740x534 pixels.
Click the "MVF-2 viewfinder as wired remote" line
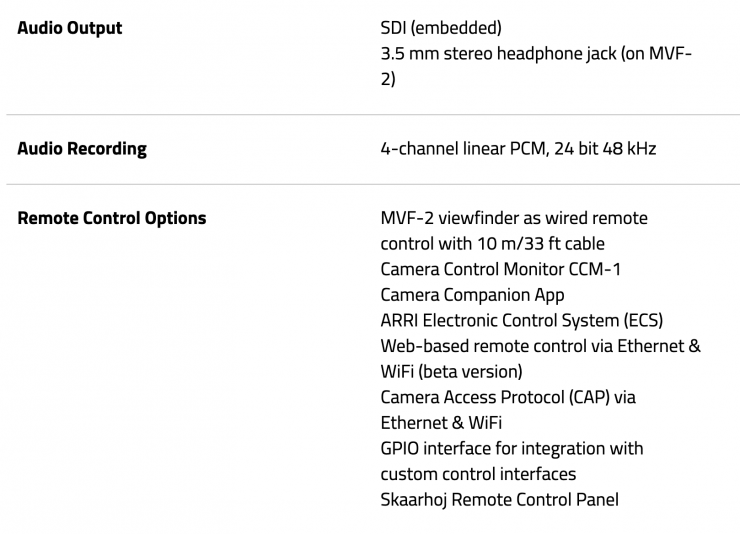[514, 218]
